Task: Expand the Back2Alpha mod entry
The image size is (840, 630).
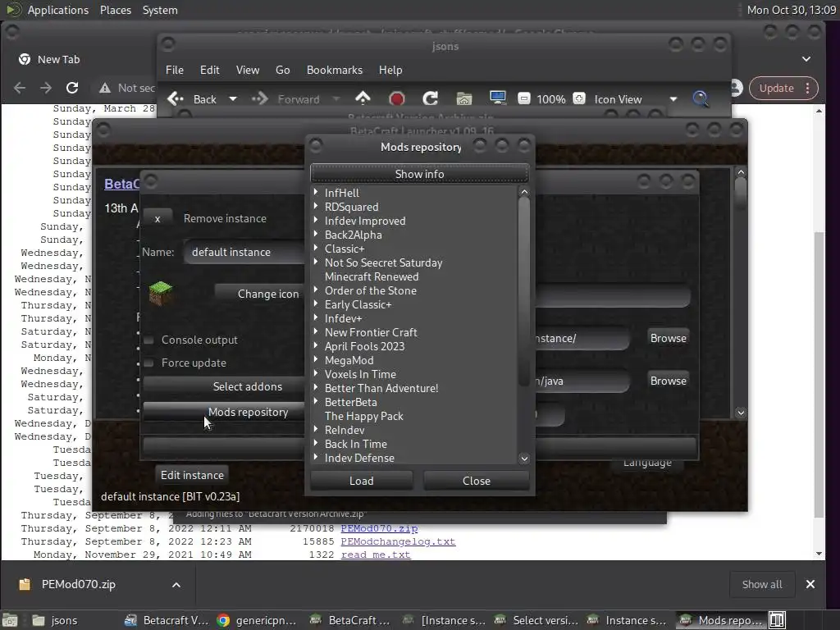Action: pos(316,234)
